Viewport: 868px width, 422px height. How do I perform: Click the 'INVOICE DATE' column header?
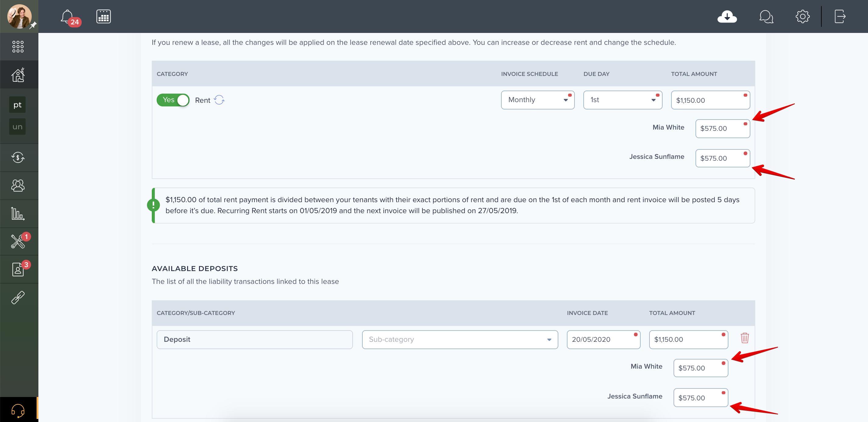[x=587, y=313]
